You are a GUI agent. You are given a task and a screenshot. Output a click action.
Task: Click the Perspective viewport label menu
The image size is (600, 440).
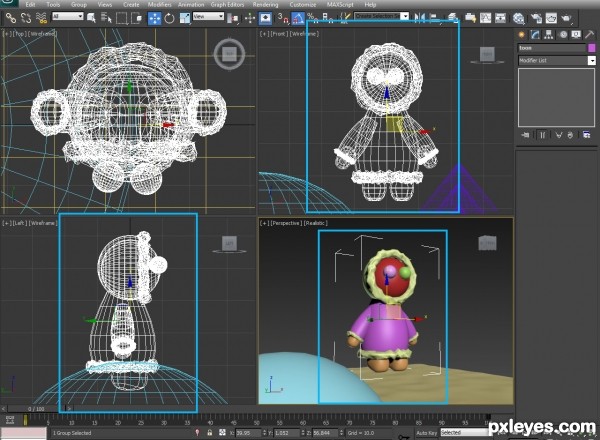tap(285, 223)
